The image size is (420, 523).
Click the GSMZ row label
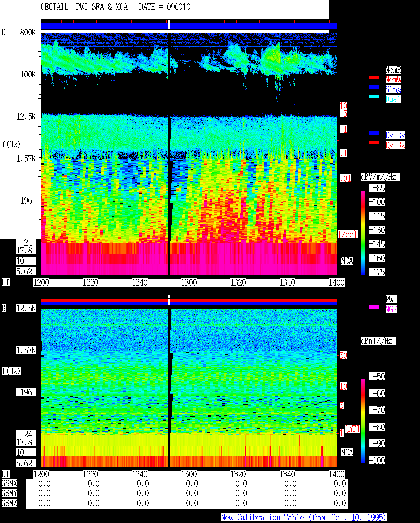pyautogui.click(x=9, y=503)
